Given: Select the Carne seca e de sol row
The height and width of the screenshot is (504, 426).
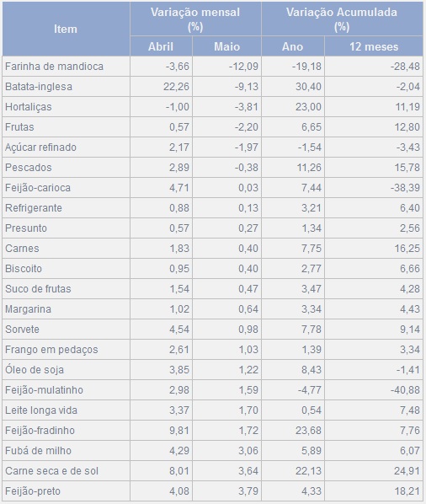Looking at the screenshot, I should click(212, 471).
